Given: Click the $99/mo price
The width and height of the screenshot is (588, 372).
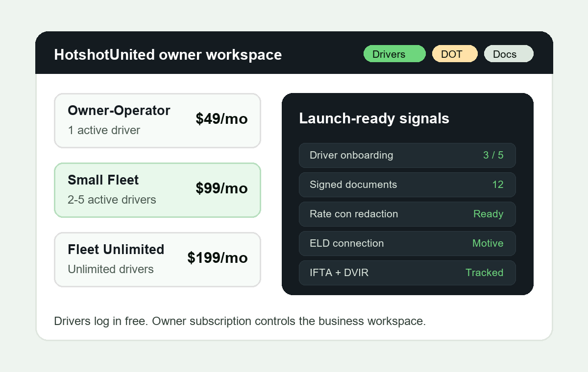Looking at the screenshot, I should (221, 188).
